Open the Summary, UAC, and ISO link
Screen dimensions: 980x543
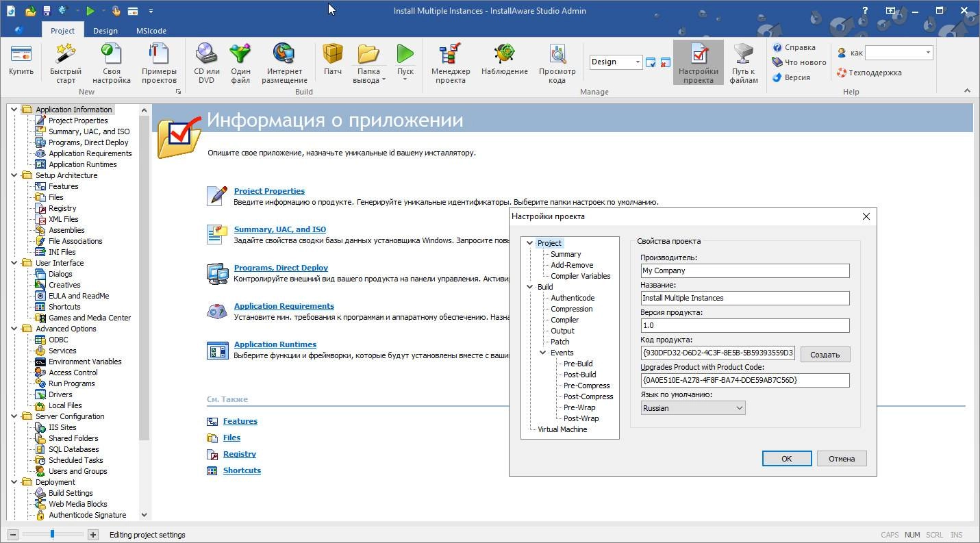(x=280, y=229)
